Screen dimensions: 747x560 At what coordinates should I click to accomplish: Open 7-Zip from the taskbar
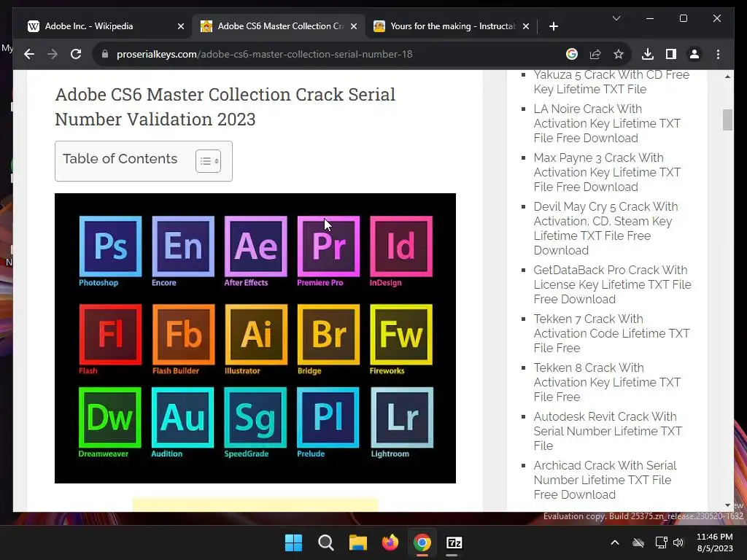[x=454, y=542]
